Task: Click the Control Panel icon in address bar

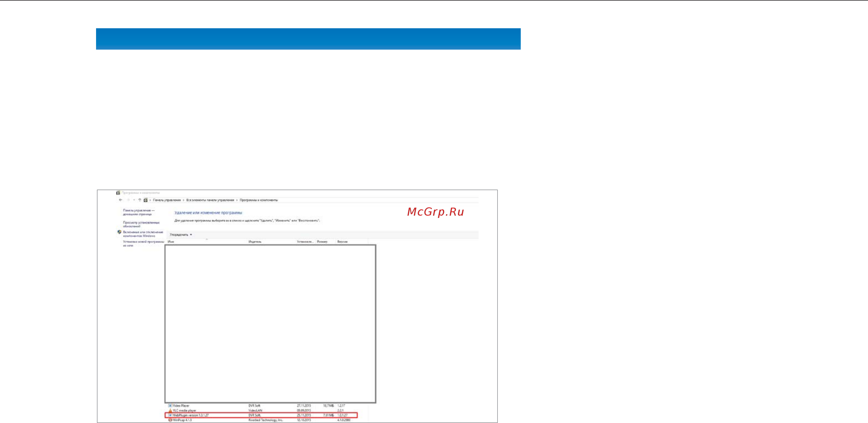Action: [x=146, y=200]
